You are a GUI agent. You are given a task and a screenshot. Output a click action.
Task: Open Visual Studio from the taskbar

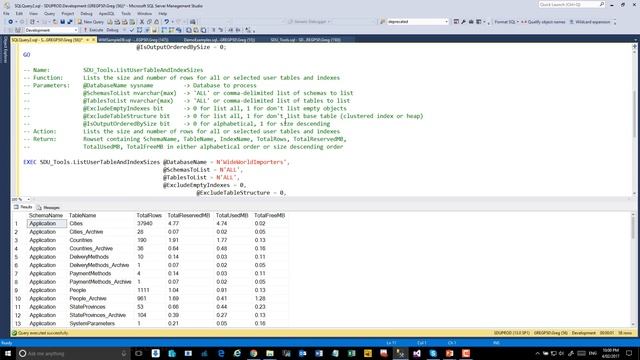click(x=417, y=353)
